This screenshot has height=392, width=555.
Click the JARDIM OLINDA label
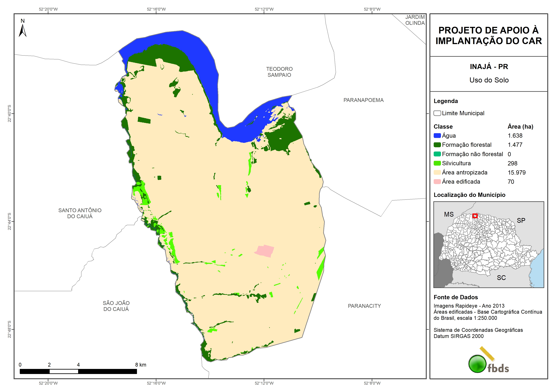(415, 20)
